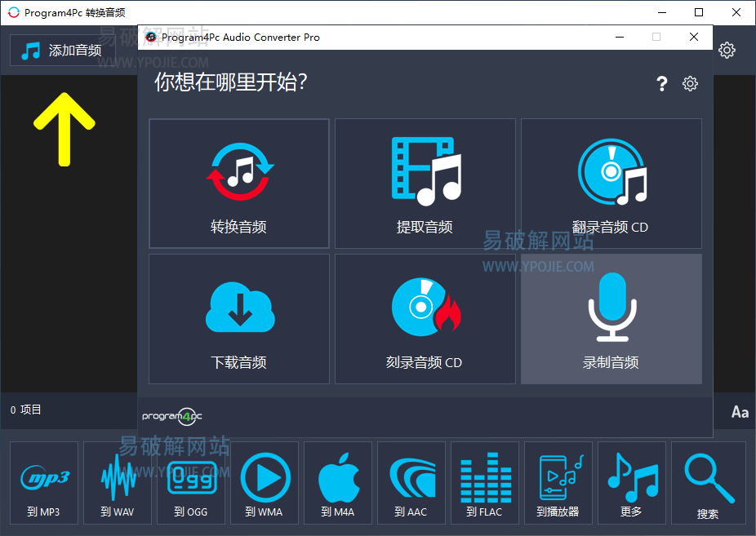Screen dimensions: 756x536
Task: Click the More (更多) formats icon
Action: [631, 483]
